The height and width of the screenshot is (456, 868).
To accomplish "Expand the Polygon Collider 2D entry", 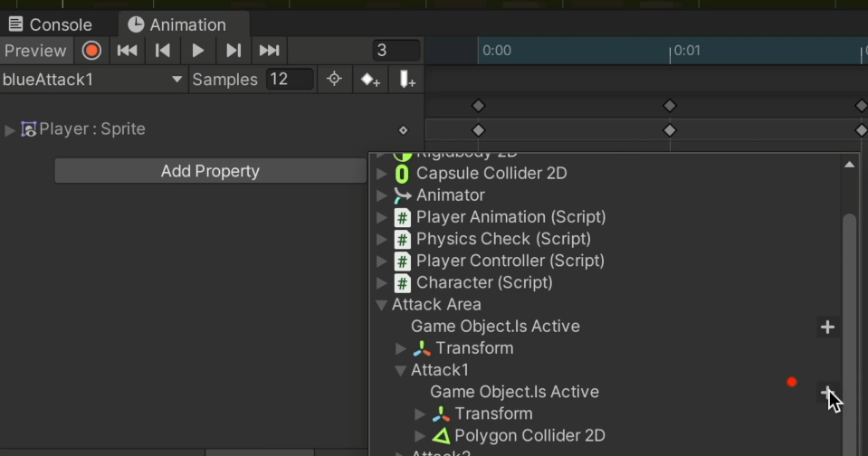I will (x=420, y=436).
